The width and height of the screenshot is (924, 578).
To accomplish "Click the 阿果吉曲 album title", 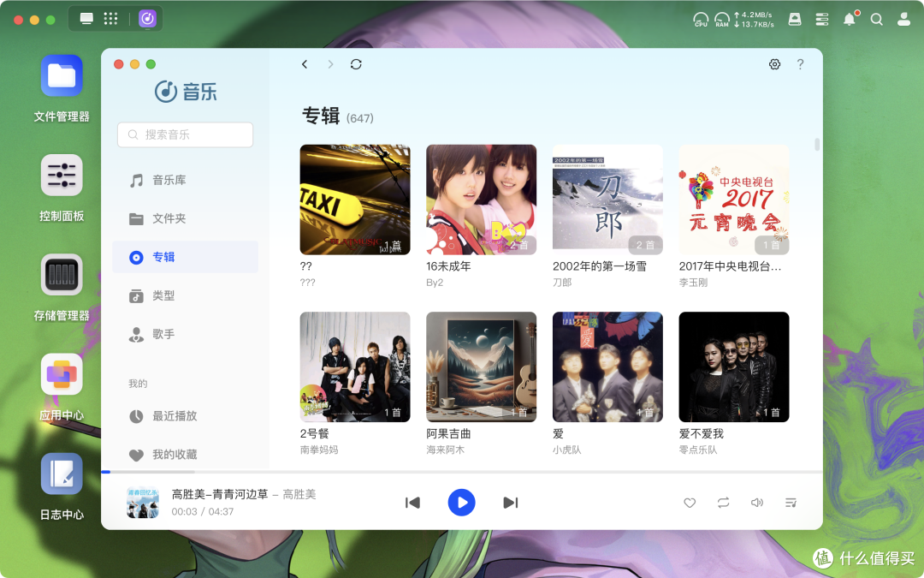I will (448, 433).
